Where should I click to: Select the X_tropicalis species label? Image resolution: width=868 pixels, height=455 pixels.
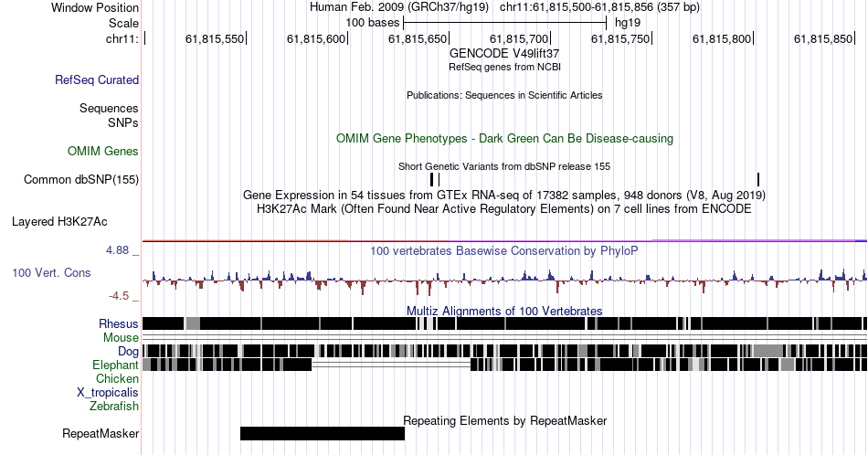(x=108, y=392)
